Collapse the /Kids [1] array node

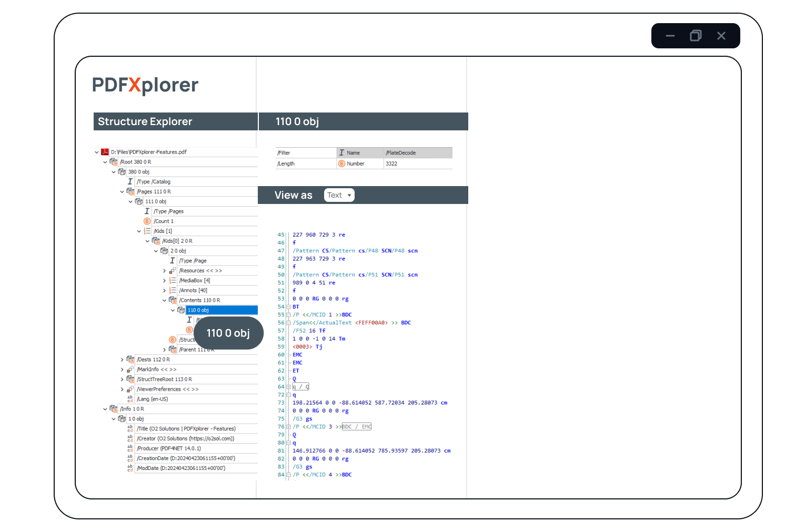coord(139,231)
